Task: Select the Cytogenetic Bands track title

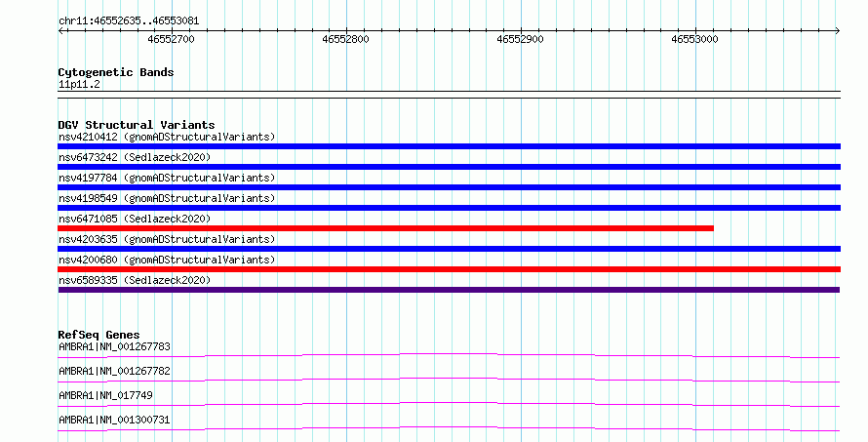Action: point(116,72)
